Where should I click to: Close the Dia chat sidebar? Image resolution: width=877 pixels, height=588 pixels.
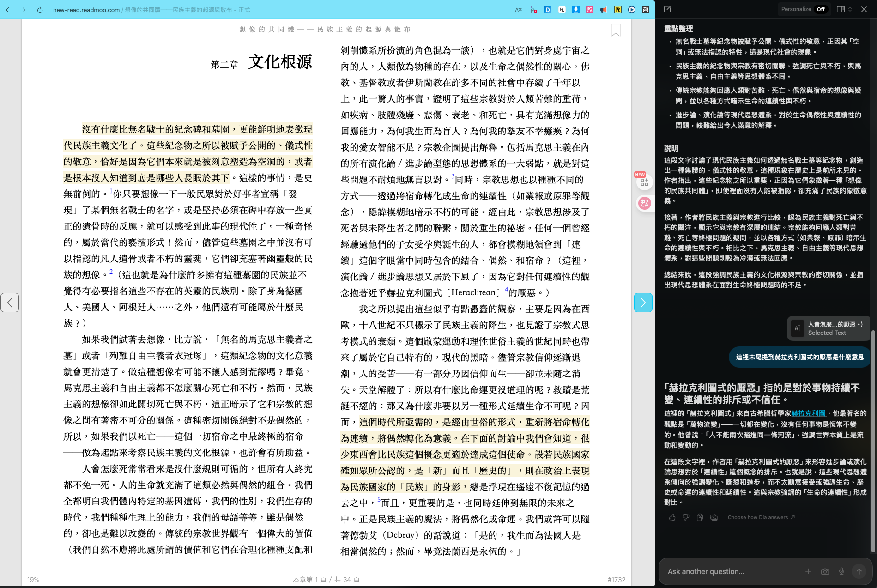click(864, 9)
